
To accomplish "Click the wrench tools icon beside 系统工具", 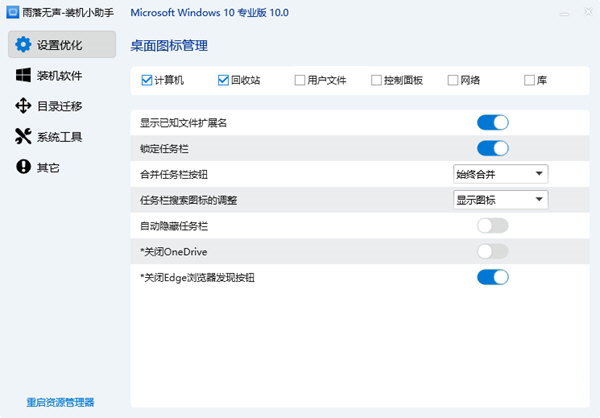I will pos(23,136).
